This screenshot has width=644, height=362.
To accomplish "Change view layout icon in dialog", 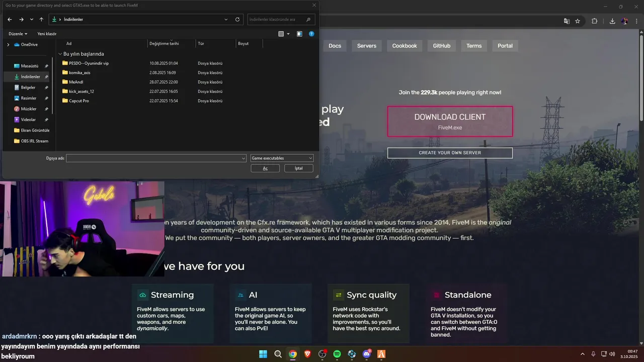I will pos(281,34).
